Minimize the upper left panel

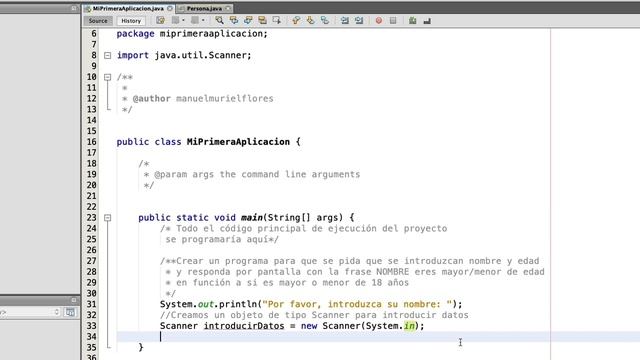[x=74, y=8]
